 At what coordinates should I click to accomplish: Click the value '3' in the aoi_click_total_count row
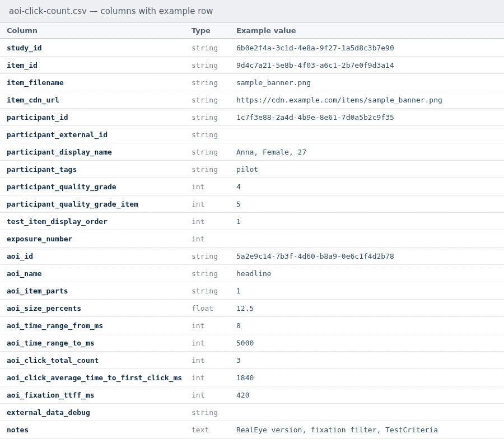[x=239, y=360]
